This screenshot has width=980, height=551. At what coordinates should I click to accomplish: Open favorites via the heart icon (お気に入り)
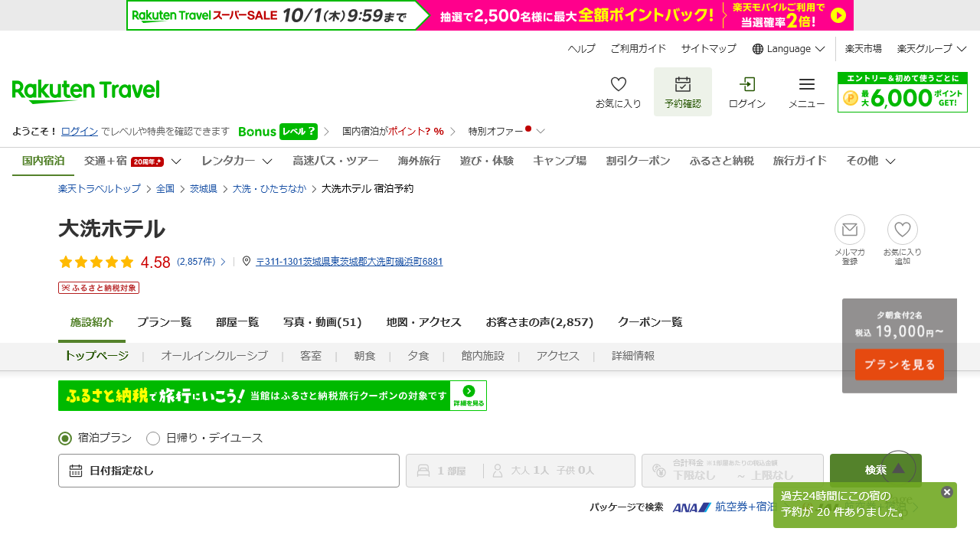click(619, 84)
